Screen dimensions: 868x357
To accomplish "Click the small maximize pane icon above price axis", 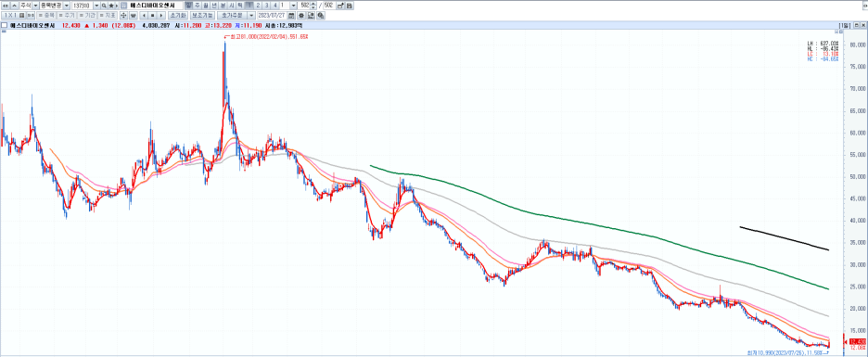I will tap(841, 32).
